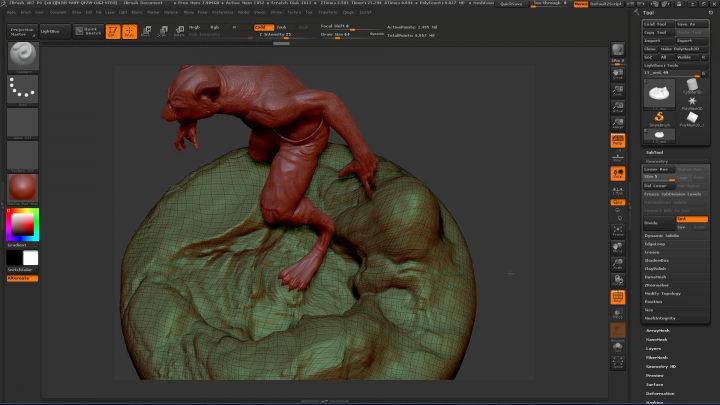Pick a color in the color picker square
This screenshot has height=405, width=720.
click(x=22, y=225)
